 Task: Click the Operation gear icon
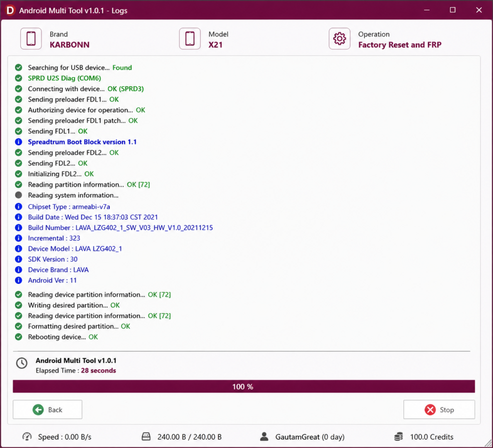339,39
